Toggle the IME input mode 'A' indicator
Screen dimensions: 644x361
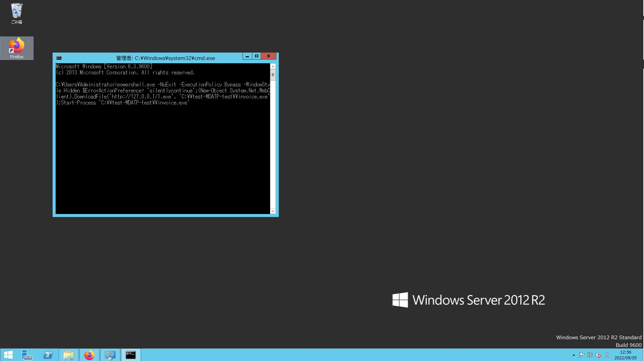(x=607, y=355)
